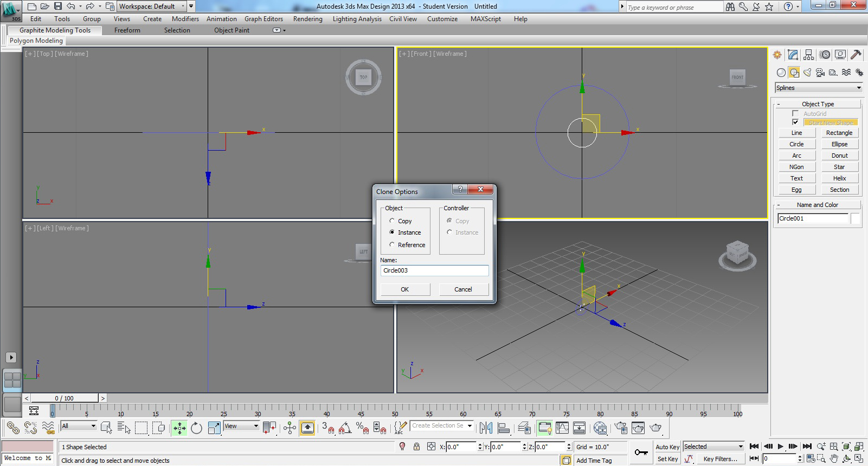868x466 pixels.
Task: Open the Curve Editor
Action: click(562, 428)
